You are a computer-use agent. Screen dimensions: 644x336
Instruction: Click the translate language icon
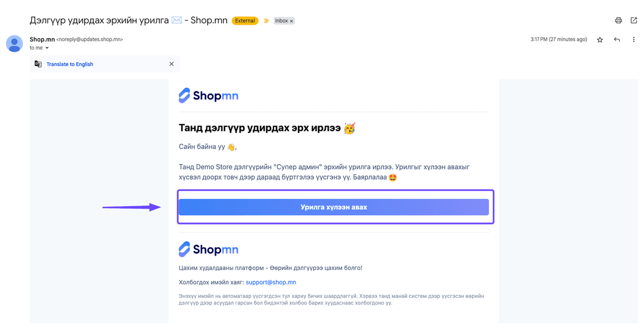coord(38,64)
